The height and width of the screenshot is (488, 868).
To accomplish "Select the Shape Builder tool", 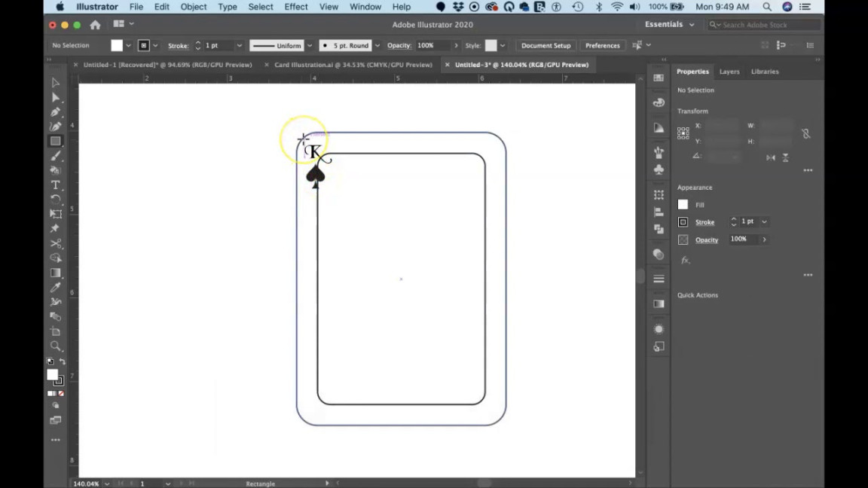I will [55, 258].
